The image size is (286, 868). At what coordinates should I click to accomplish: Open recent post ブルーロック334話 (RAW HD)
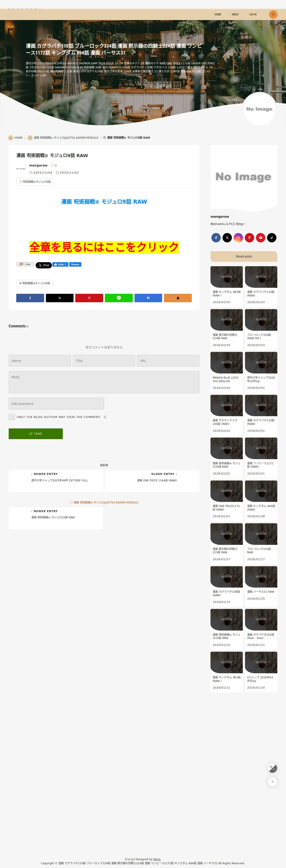261,329
